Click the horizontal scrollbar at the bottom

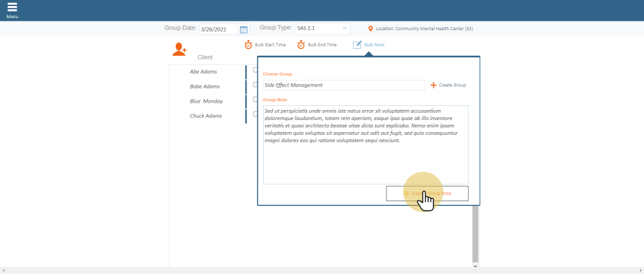322,271
